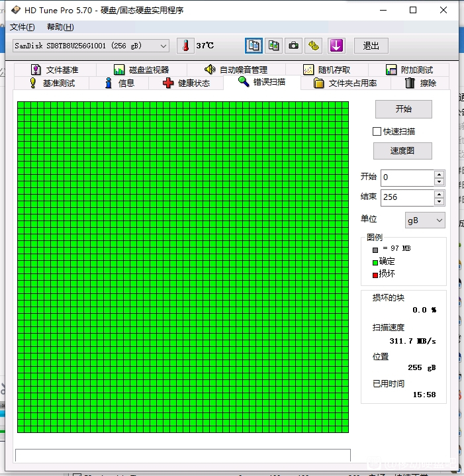Viewport: 464px width, 476px height.
Task: Select the 错误扫描 tab
Action: 262,82
